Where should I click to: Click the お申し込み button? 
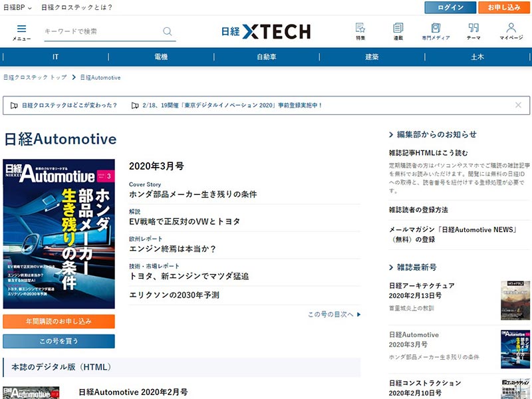[x=504, y=7]
